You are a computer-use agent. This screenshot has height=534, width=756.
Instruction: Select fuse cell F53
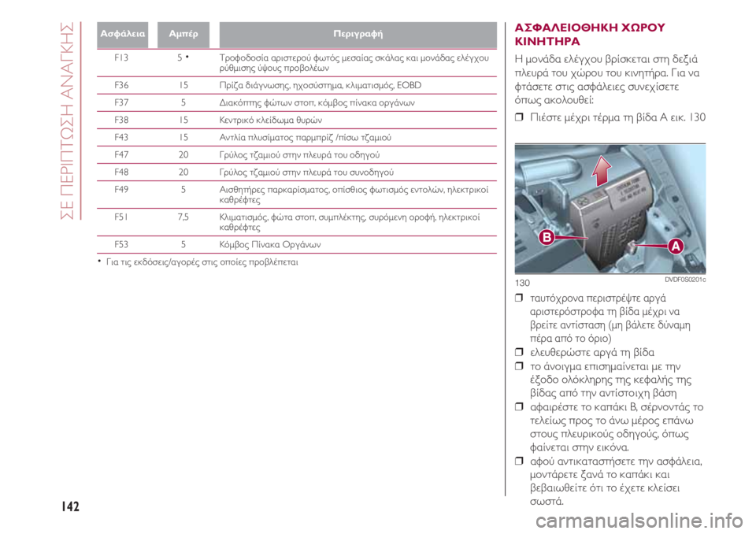click(121, 245)
